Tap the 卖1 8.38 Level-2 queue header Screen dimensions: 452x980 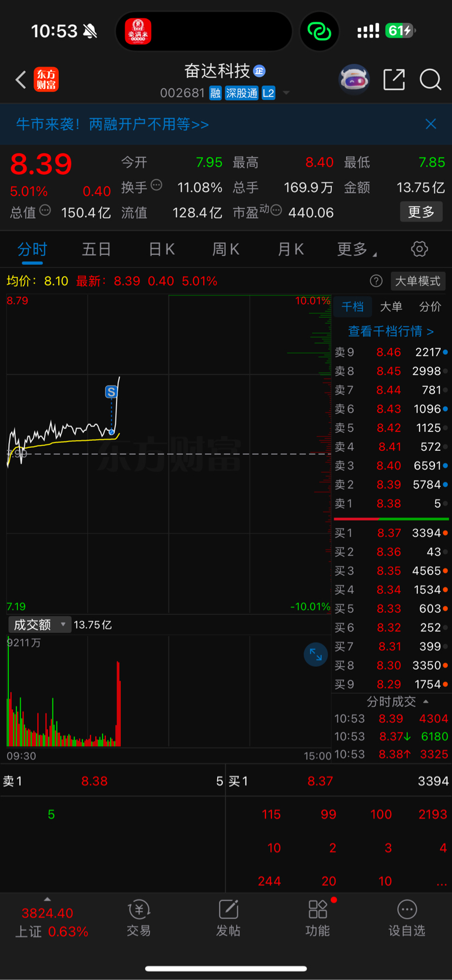112,781
